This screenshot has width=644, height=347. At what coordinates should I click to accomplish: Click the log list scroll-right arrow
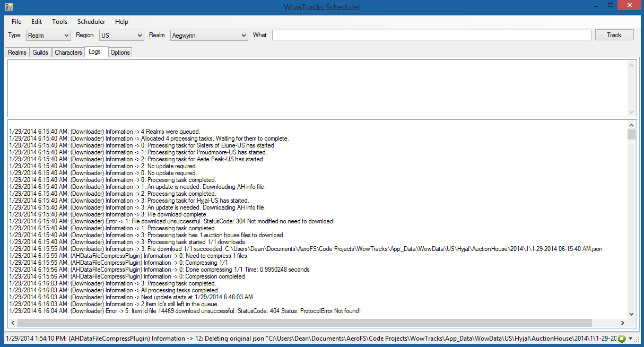(x=623, y=323)
